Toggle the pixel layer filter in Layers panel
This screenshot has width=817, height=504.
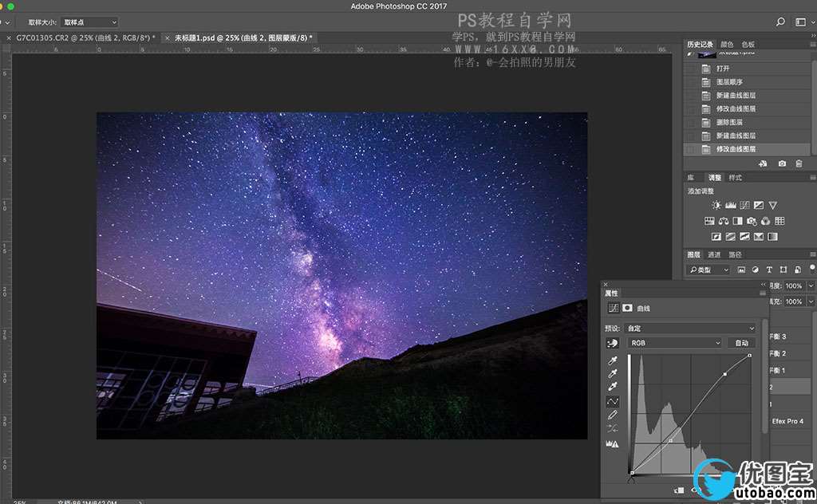tap(741, 270)
